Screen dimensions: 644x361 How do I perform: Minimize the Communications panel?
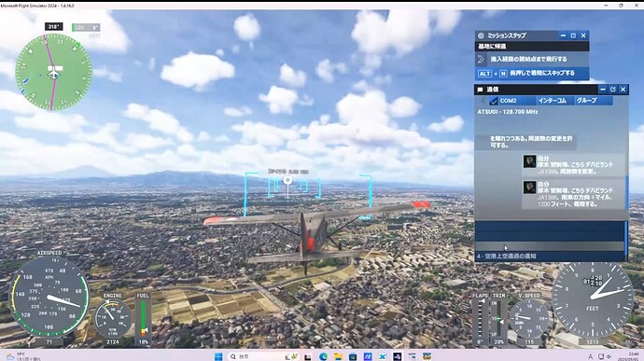click(x=603, y=90)
